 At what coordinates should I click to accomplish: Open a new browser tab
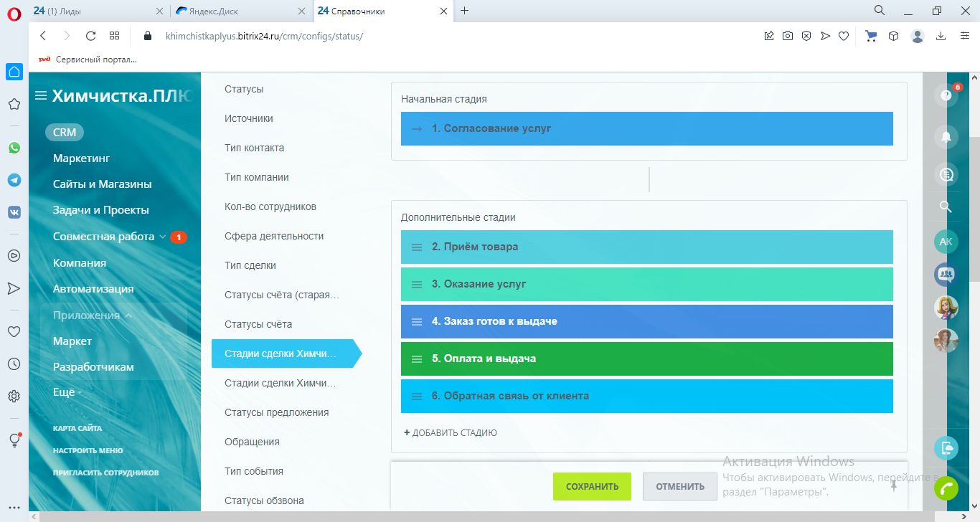465,11
